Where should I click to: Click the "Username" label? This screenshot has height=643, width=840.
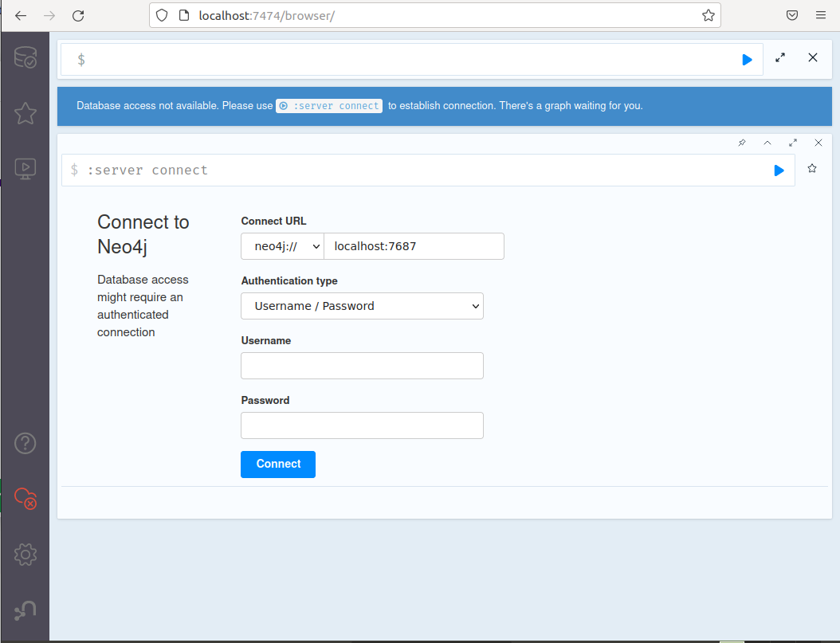[266, 340]
